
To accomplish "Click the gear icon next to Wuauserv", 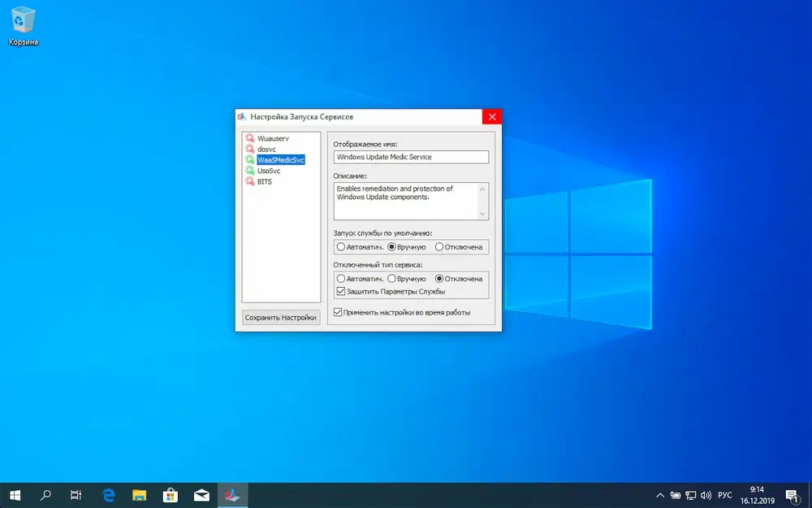I will click(x=250, y=139).
